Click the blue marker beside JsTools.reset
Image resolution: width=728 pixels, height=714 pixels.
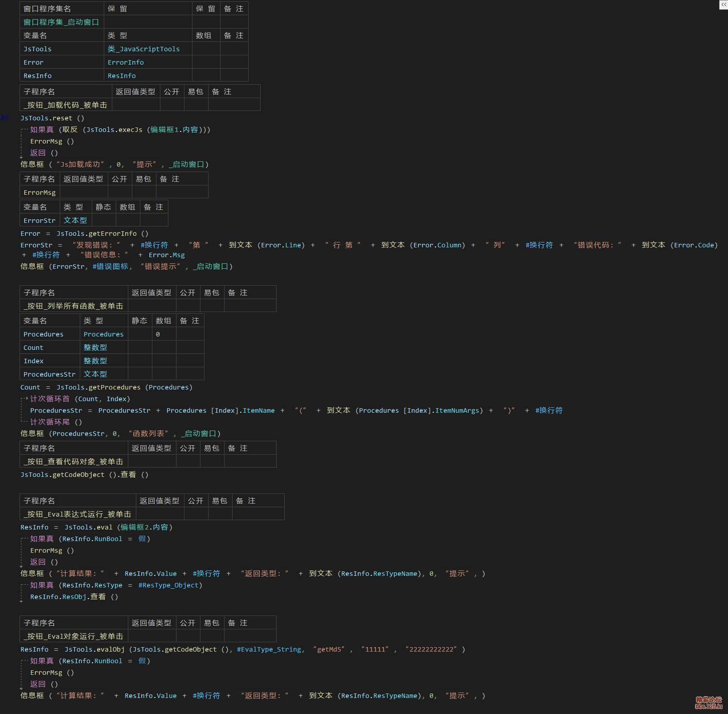tap(4, 118)
